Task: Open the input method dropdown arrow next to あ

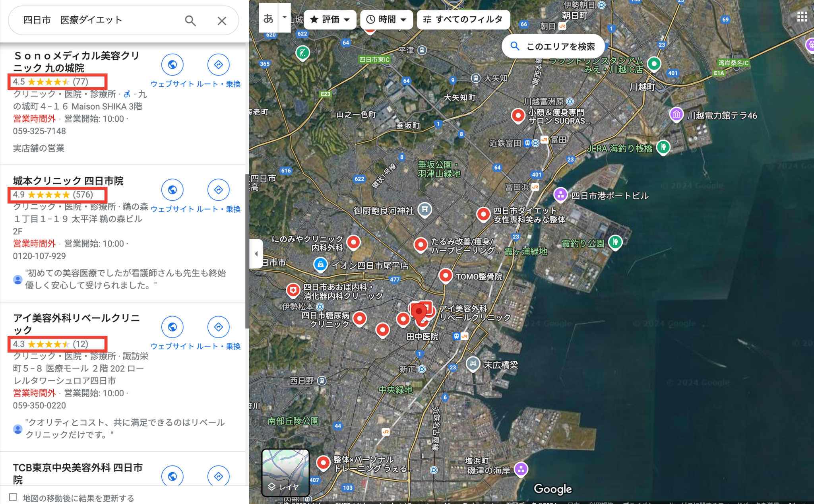Action: (285, 17)
